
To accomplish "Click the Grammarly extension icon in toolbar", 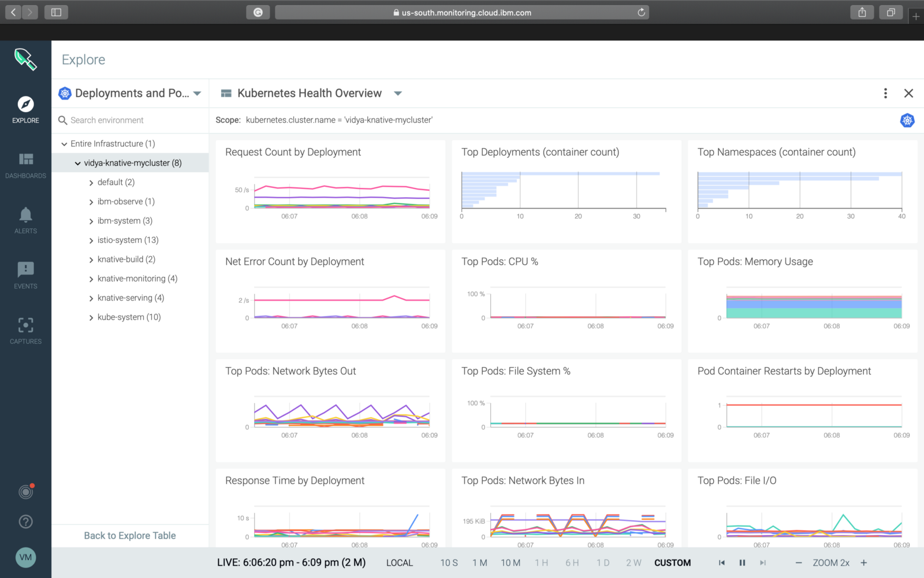I will [x=258, y=12].
